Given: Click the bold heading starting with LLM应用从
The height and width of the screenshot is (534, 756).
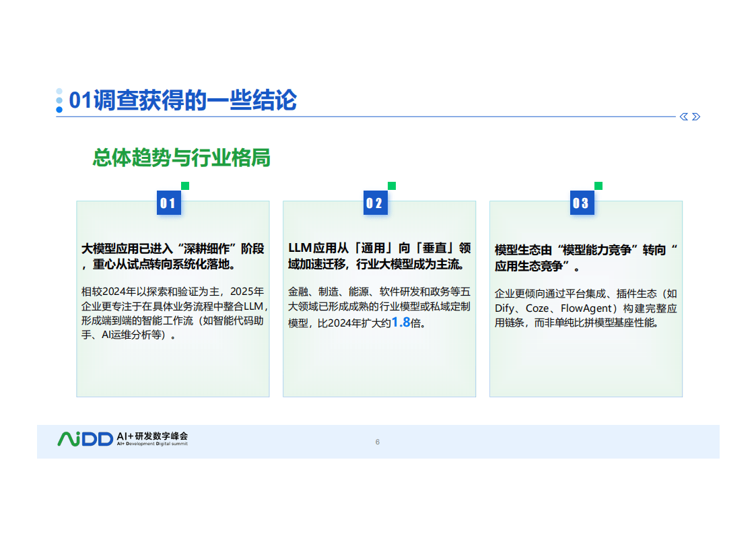Looking at the screenshot, I should [379, 257].
